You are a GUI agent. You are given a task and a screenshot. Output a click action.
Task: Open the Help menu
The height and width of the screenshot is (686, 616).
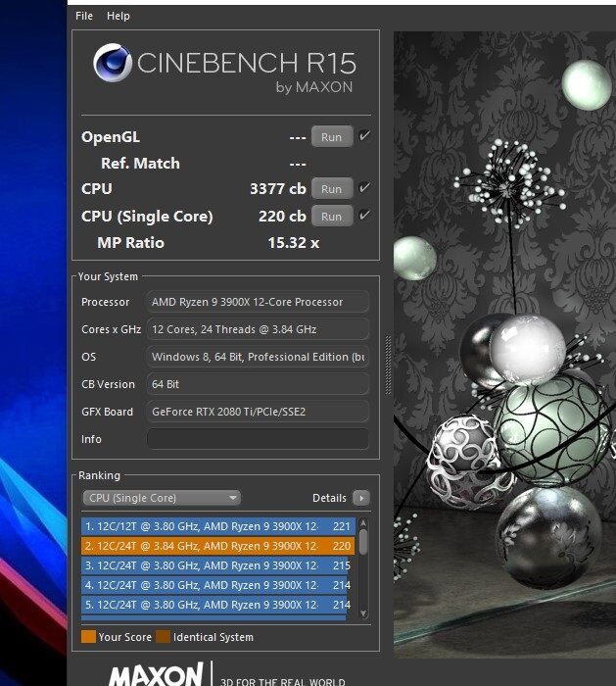click(118, 16)
